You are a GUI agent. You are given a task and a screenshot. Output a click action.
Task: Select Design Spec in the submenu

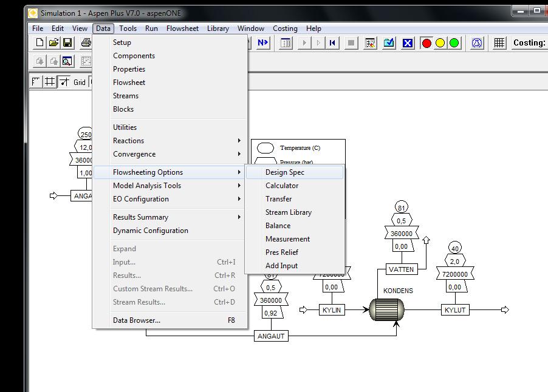click(x=295, y=172)
